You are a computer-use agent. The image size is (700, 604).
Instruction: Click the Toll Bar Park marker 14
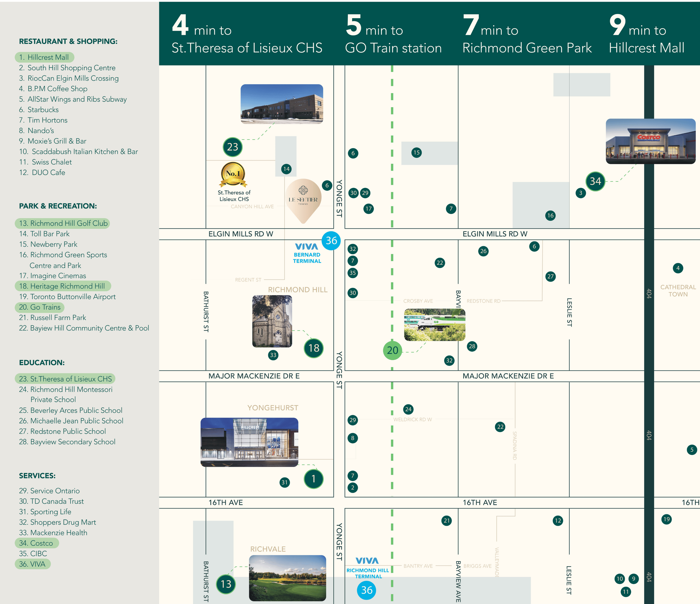pos(286,169)
